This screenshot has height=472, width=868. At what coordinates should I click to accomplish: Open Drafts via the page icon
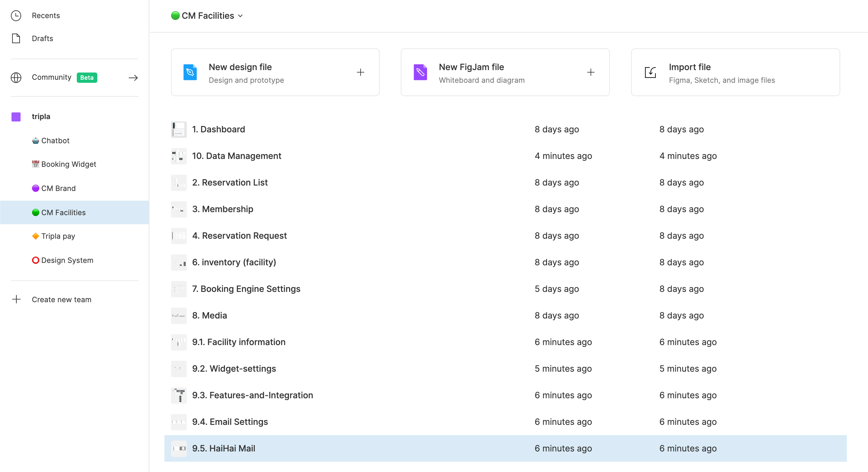(16, 38)
